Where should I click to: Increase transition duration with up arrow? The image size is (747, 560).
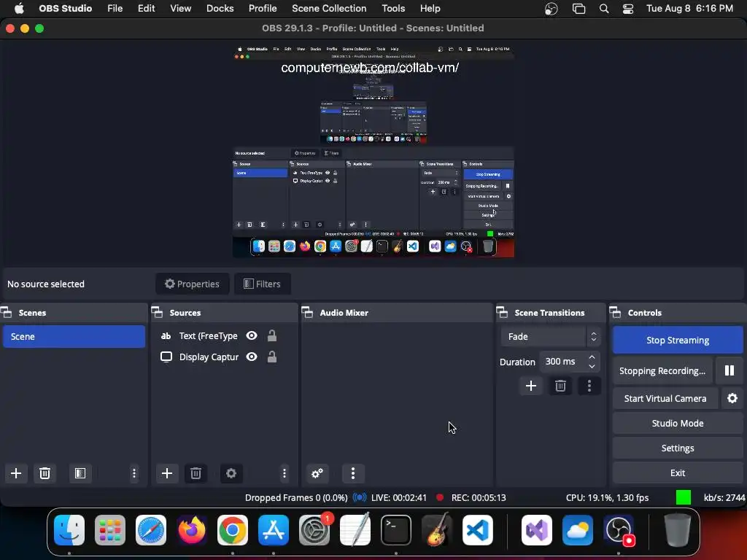tap(592, 357)
